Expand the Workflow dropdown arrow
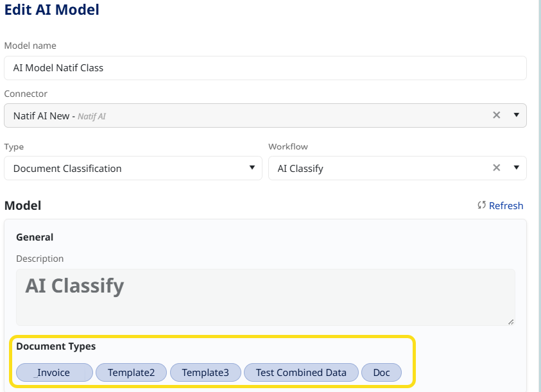The image size is (541, 392). pos(516,168)
